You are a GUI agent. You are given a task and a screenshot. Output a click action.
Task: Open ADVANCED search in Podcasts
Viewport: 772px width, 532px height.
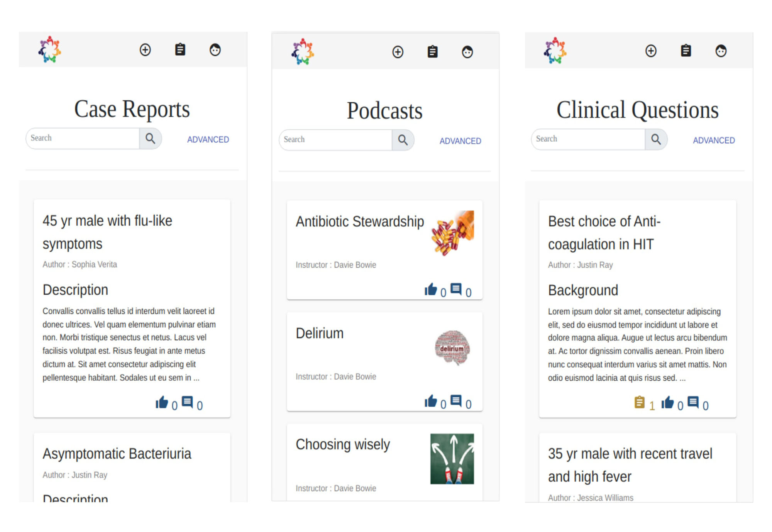click(x=460, y=141)
